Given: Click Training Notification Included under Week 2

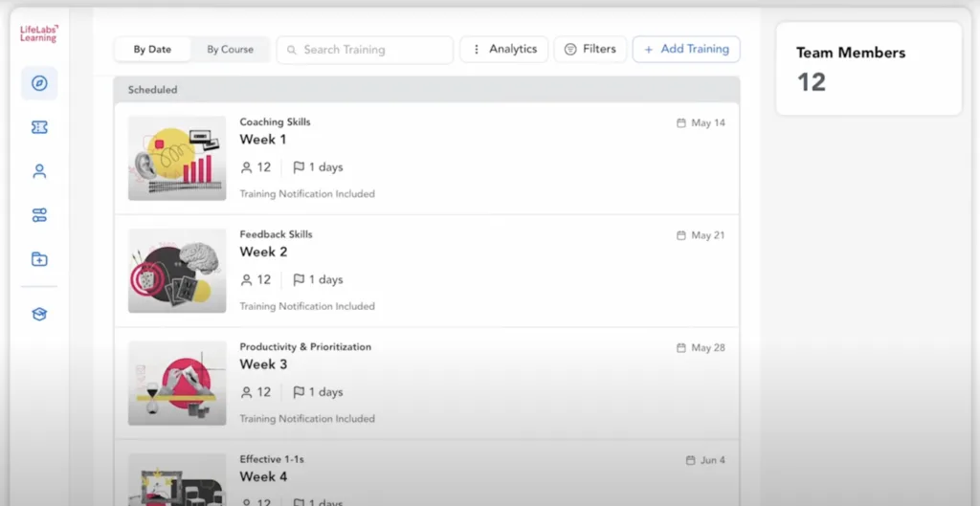Looking at the screenshot, I should 307,307.
